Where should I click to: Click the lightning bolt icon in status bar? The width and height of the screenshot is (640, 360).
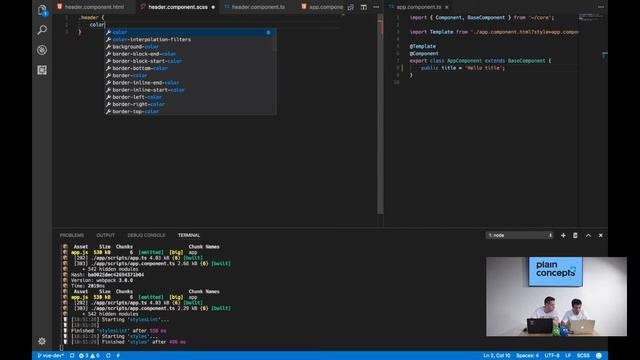click(x=118, y=356)
